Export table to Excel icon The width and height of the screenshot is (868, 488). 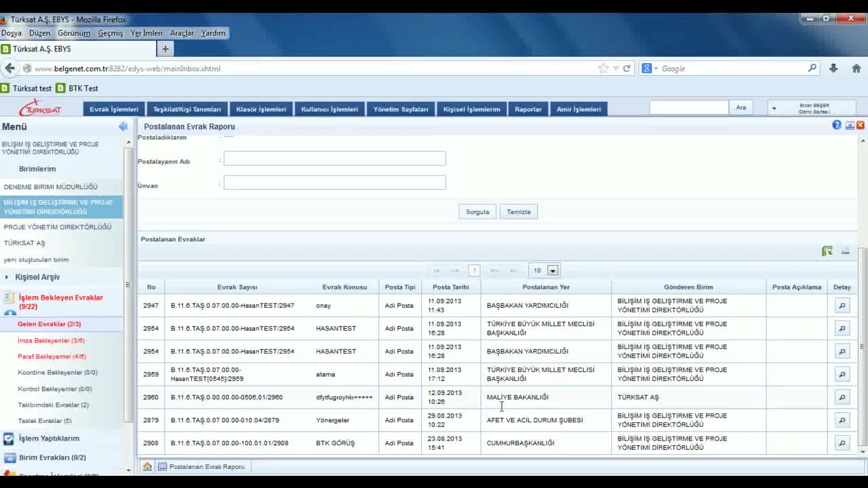pyautogui.click(x=827, y=251)
